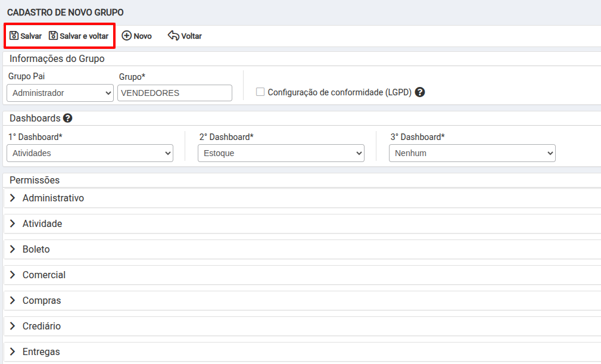Expand the Administrativo permissions chevron
Viewport: 601px width, 364px height.
[13, 198]
